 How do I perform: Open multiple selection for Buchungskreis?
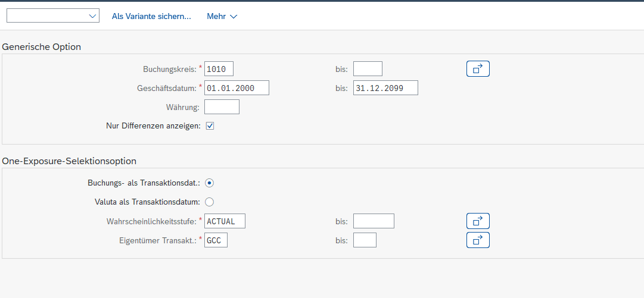pyautogui.click(x=478, y=69)
